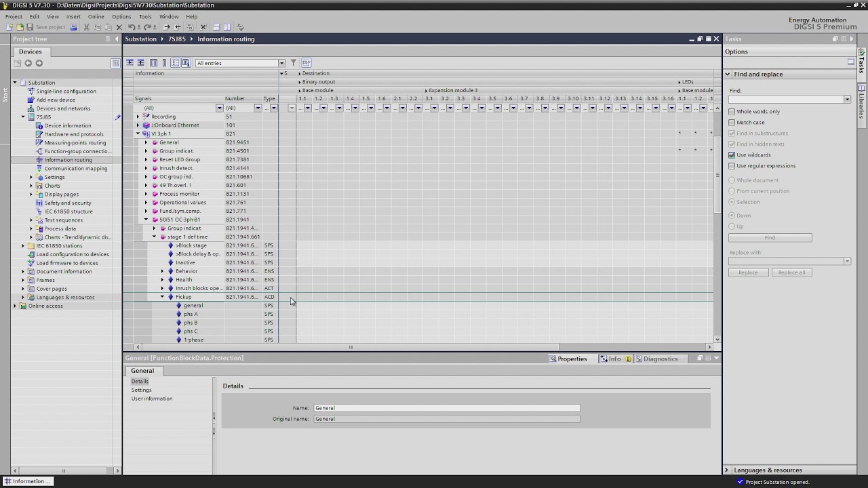
Task: Select Information routing in the Project tree
Action: click(68, 160)
